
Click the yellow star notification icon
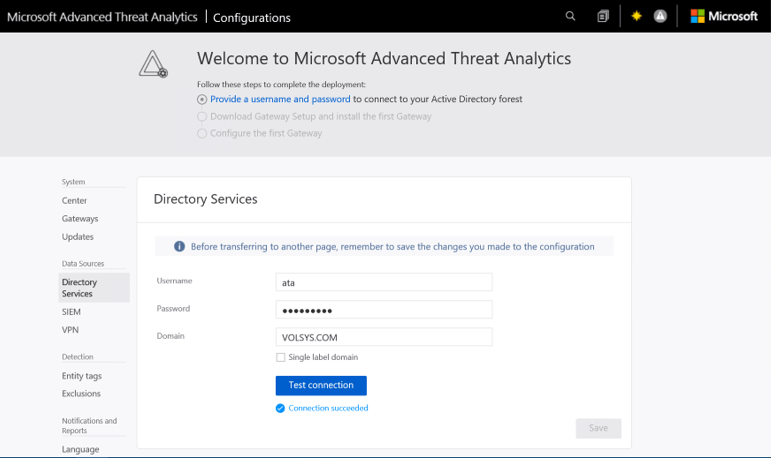pyautogui.click(x=636, y=16)
